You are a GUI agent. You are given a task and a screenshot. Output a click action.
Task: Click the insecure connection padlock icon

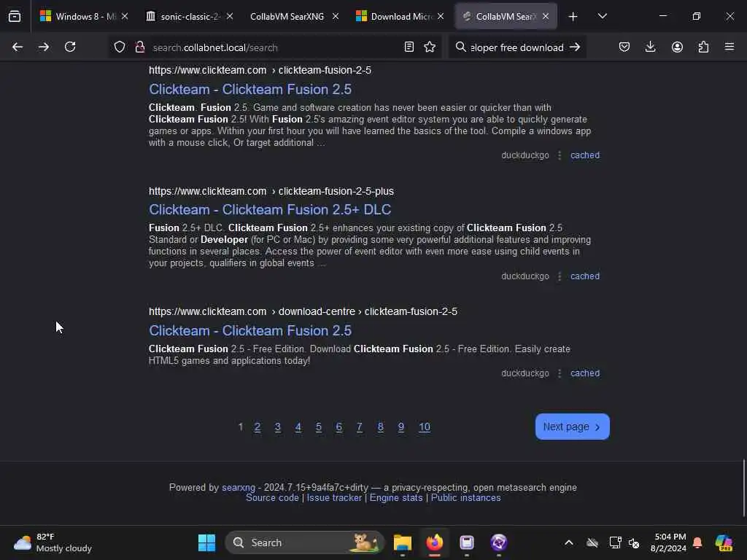coord(139,47)
